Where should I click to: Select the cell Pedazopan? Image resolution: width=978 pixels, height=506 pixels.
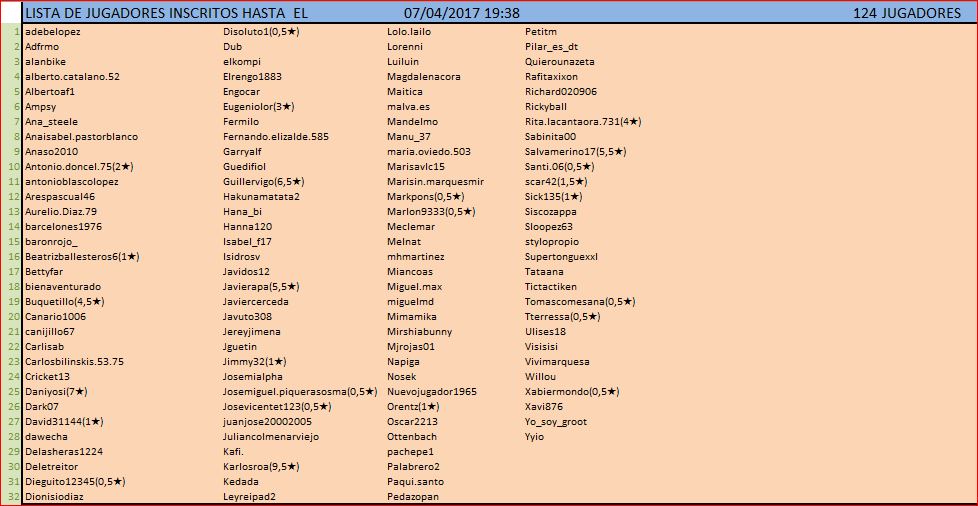click(x=412, y=496)
